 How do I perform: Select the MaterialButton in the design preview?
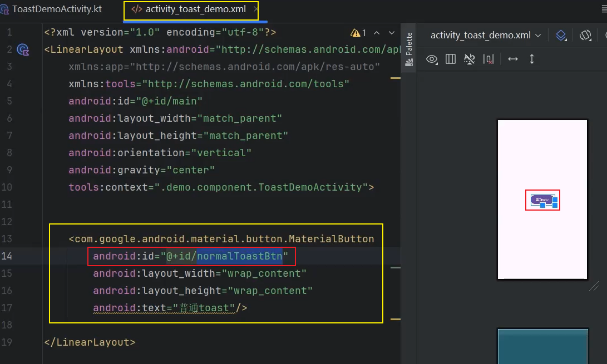[x=541, y=200]
